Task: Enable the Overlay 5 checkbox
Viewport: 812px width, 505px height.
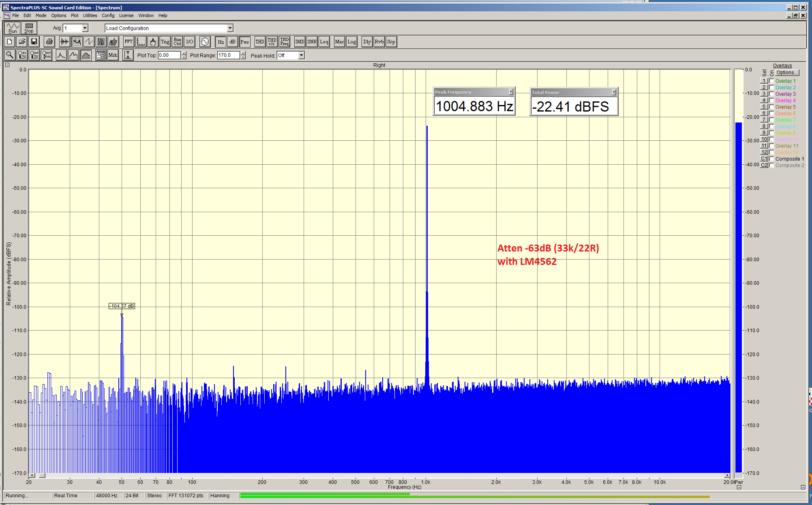Action: (x=771, y=107)
